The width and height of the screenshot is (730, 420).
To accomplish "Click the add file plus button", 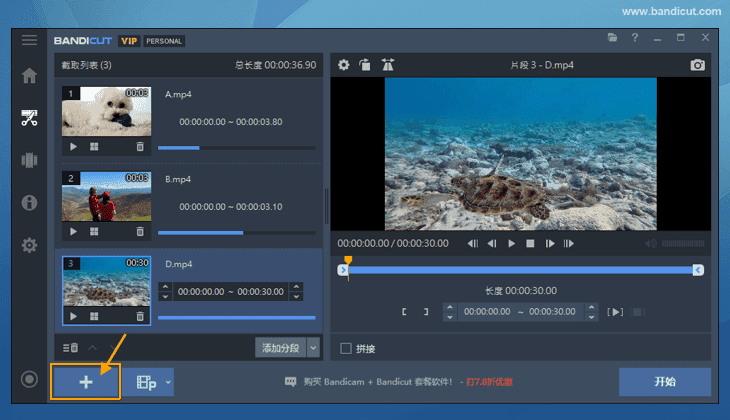I will [86, 382].
